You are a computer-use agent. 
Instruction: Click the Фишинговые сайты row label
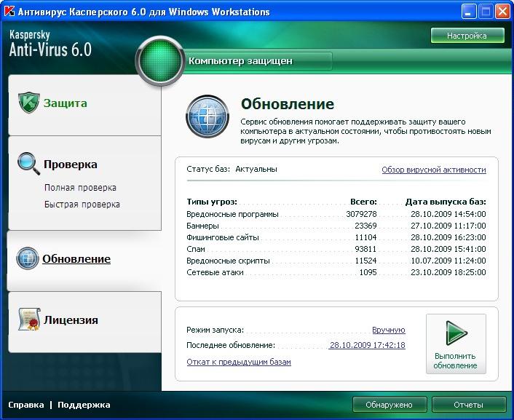(x=223, y=237)
